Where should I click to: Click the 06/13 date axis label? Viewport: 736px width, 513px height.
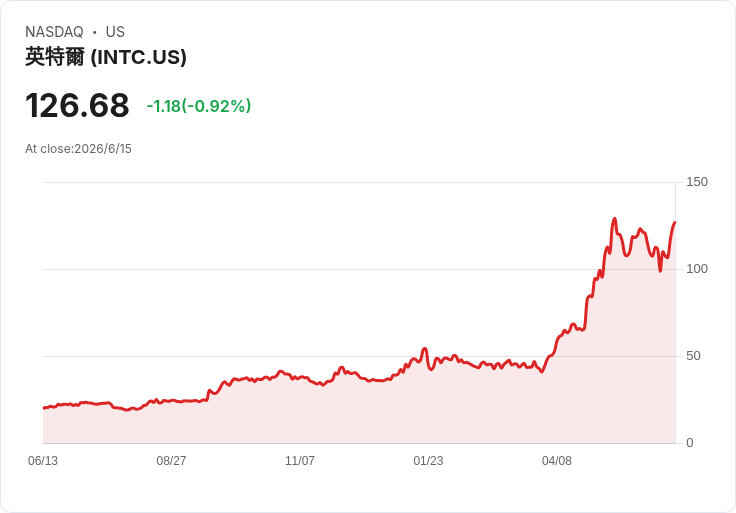coord(43,461)
